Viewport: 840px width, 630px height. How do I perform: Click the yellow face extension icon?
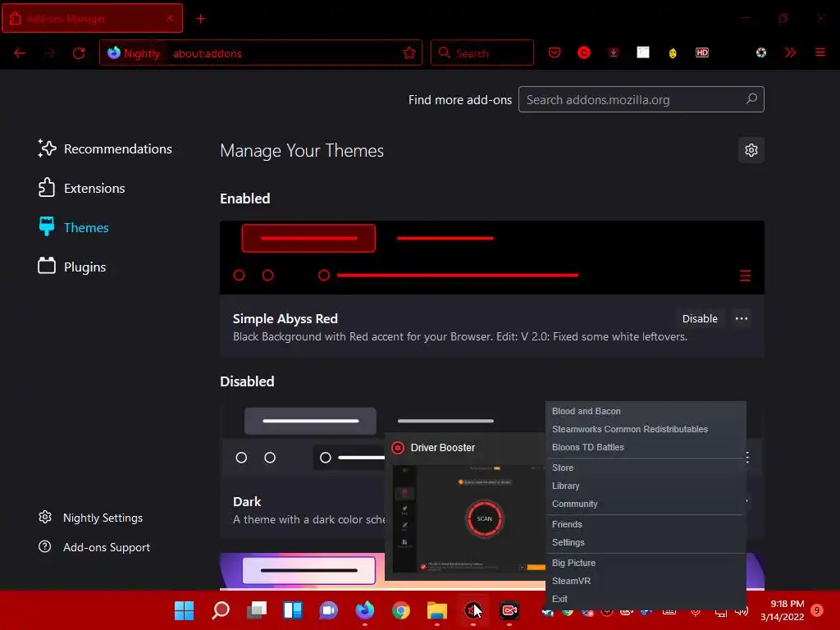click(x=673, y=53)
